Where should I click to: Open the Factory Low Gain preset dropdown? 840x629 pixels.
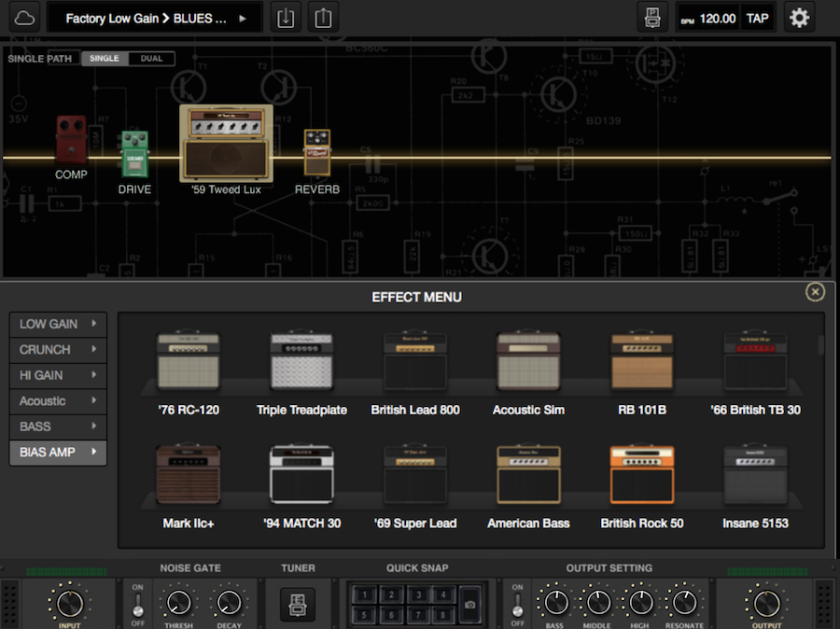pyautogui.click(x=155, y=19)
